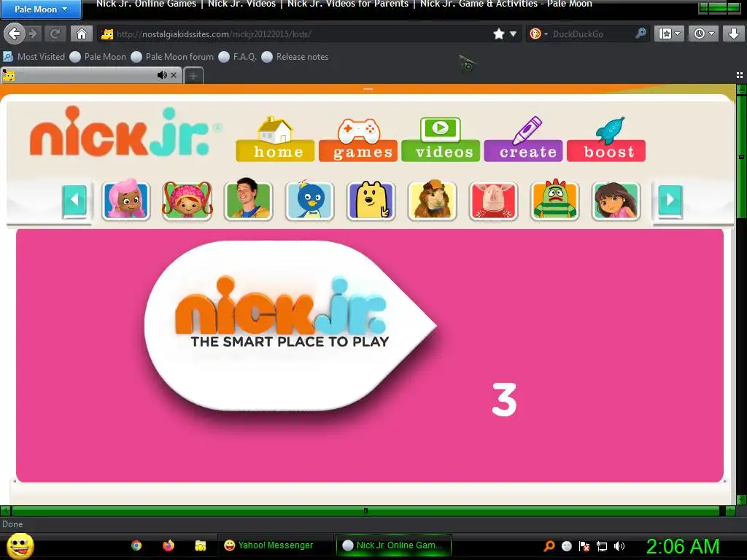Open the system tray volume speaker
This screenshot has height=560, width=747.
click(619, 547)
